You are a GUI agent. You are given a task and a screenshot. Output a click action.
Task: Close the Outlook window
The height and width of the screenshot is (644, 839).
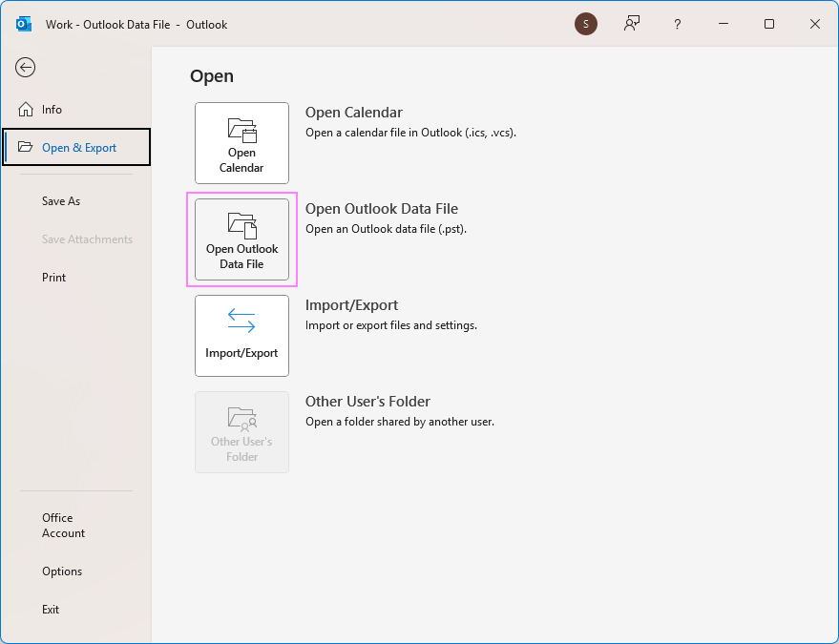[x=815, y=24]
